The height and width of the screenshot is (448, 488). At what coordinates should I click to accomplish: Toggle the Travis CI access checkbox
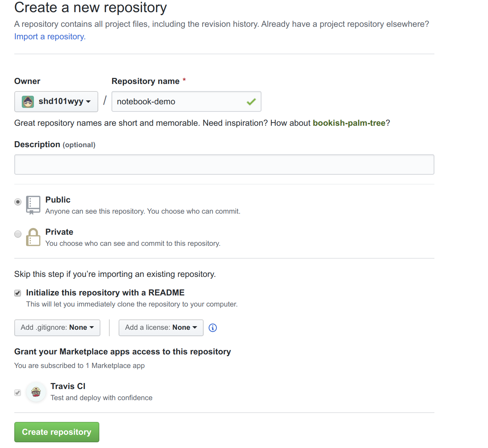[18, 393]
